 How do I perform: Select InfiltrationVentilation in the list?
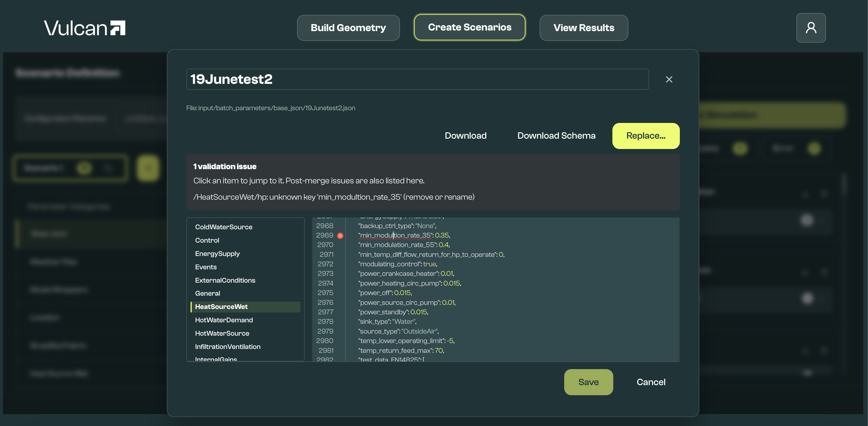[228, 346]
